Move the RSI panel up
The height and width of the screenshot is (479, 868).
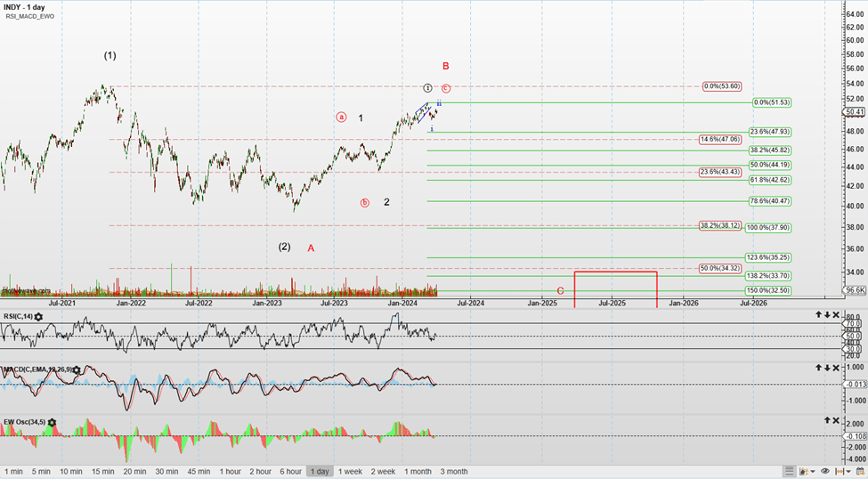coord(818,314)
